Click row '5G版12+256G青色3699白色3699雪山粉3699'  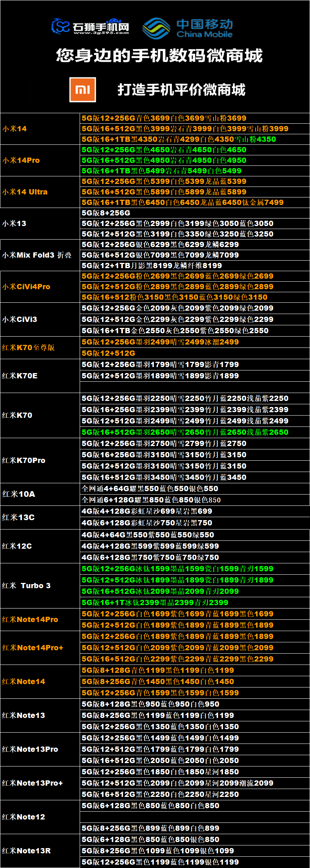coord(195,118)
